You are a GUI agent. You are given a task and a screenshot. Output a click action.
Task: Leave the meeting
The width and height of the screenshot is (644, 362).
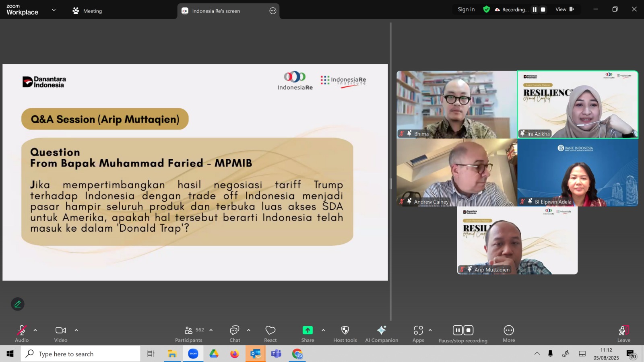pyautogui.click(x=623, y=334)
